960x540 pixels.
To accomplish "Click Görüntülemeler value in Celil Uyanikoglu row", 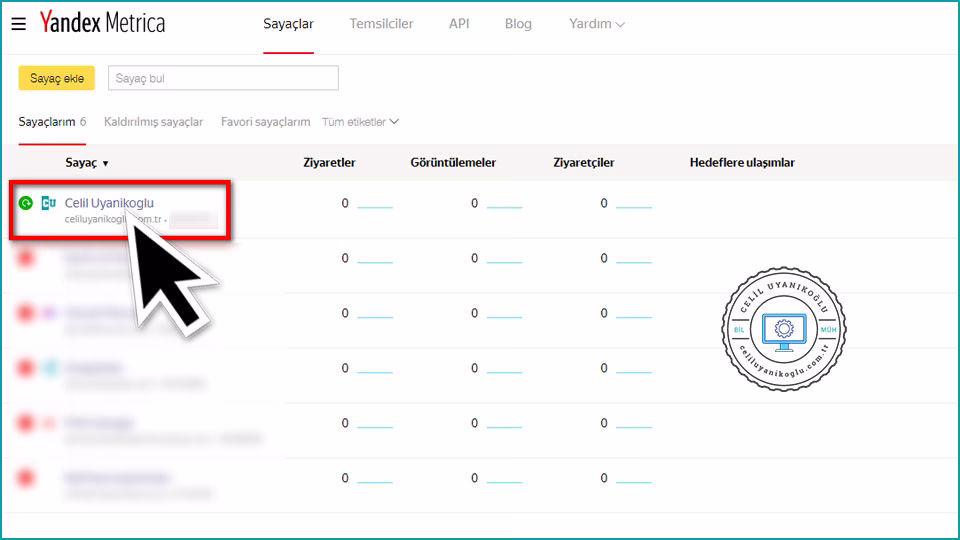I will coord(474,203).
